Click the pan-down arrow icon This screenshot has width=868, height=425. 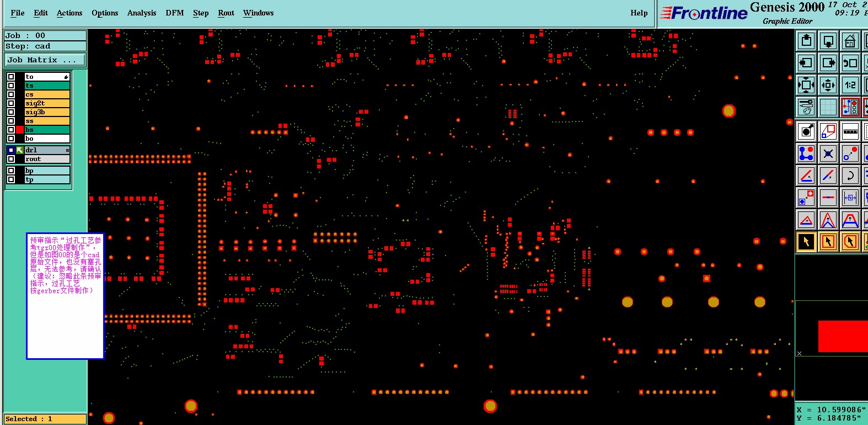click(828, 41)
